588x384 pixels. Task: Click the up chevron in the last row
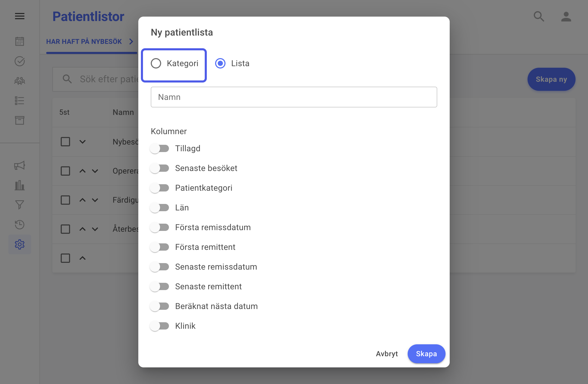[x=83, y=258]
